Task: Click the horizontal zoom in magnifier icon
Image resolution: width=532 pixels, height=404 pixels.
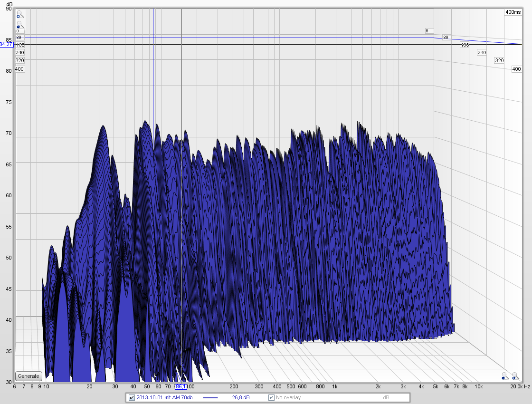Action: tap(514, 377)
